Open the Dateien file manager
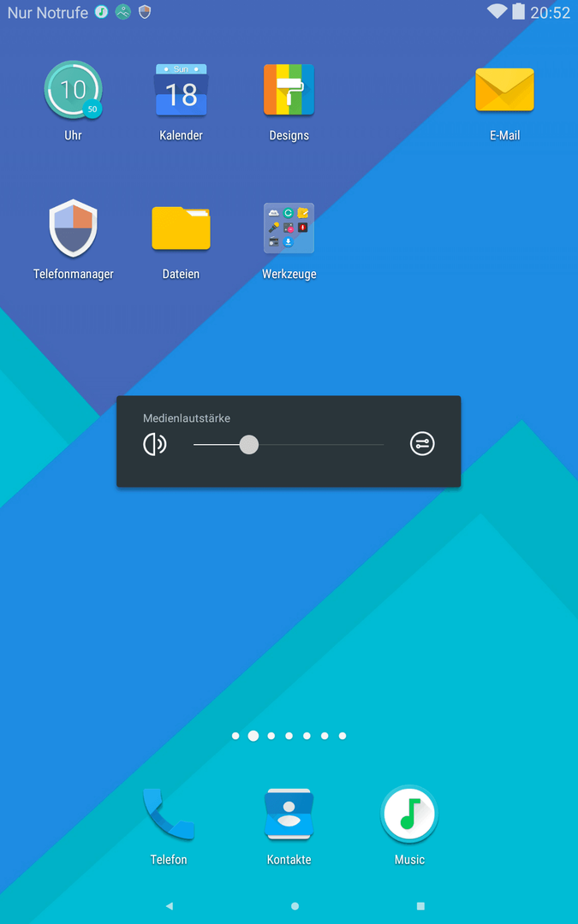 click(x=181, y=228)
